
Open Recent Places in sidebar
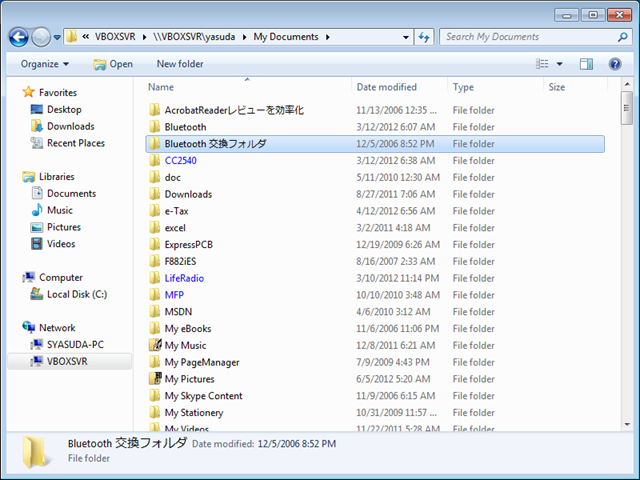click(76, 143)
